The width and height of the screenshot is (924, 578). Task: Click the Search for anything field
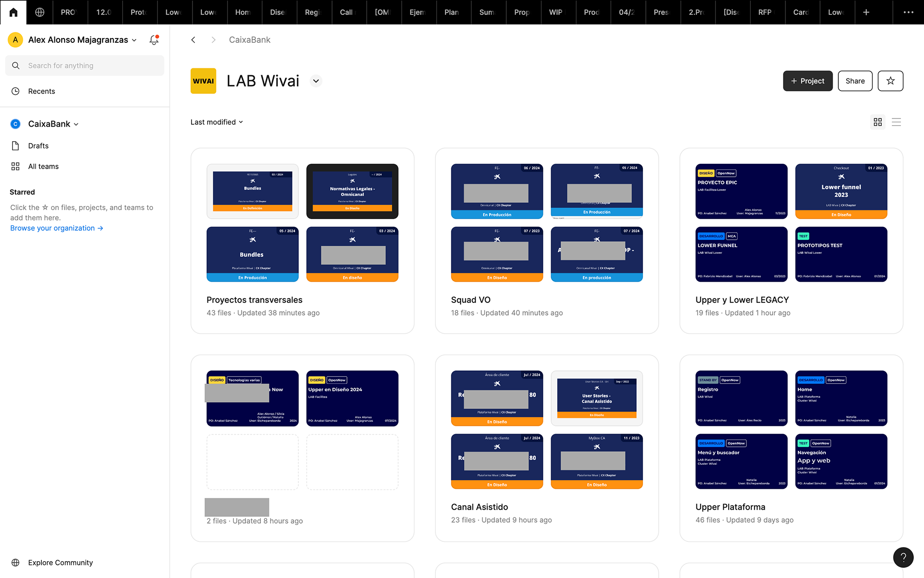tap(85, 66)
